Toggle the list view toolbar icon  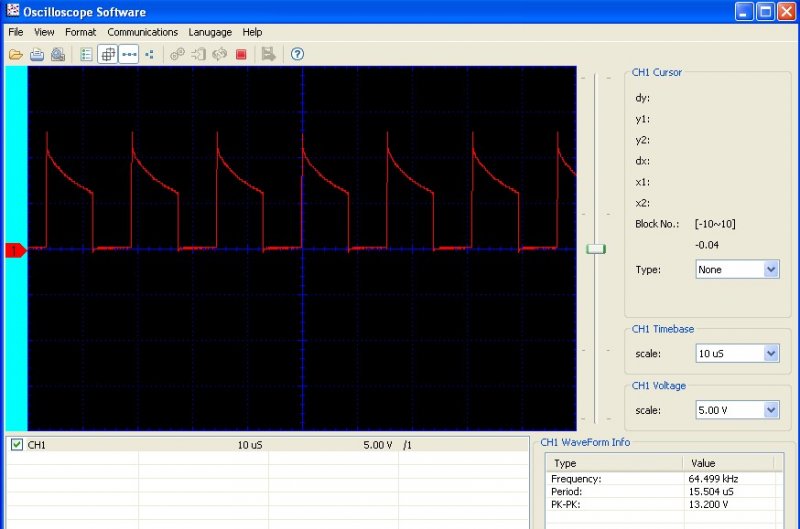pyautogui.click(x=86, y=54)
